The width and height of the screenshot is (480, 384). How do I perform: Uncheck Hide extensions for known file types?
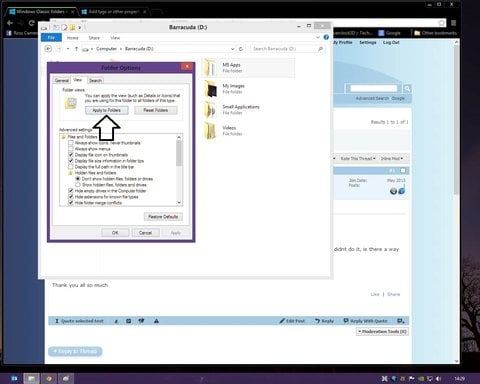[71, 197]
